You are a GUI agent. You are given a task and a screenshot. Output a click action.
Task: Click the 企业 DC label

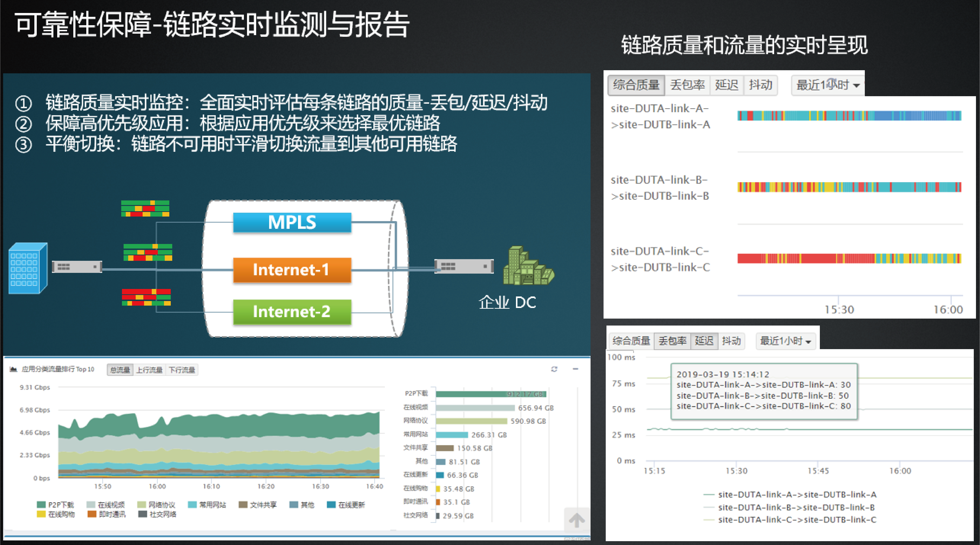click(x=508, y=302)
